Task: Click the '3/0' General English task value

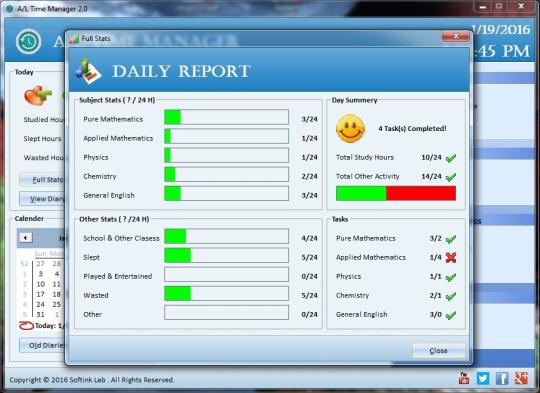Action: (435, 314)
